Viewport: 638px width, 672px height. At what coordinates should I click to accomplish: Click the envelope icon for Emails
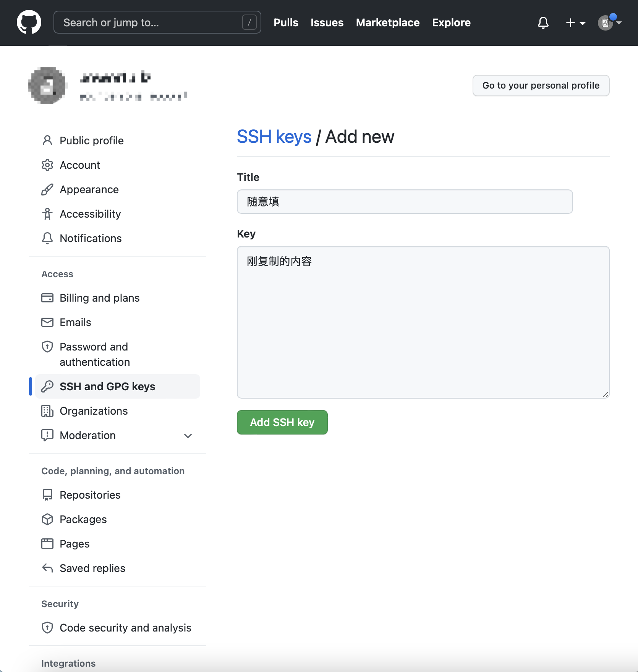pos(47,322)
